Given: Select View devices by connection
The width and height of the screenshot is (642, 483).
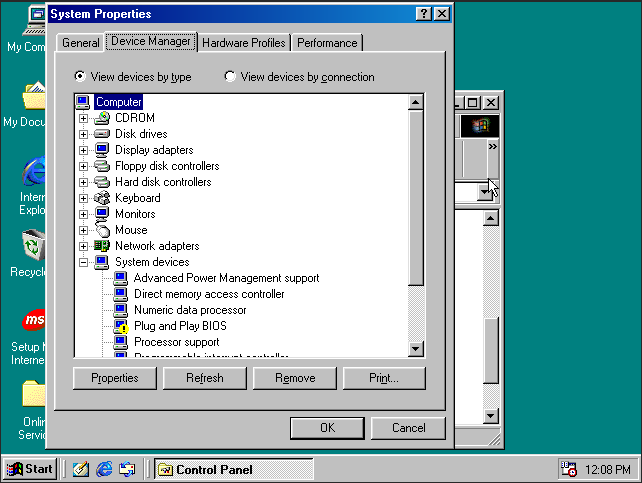Looking at the screenshot, I should pyautogui.click(x=230, y=77).
